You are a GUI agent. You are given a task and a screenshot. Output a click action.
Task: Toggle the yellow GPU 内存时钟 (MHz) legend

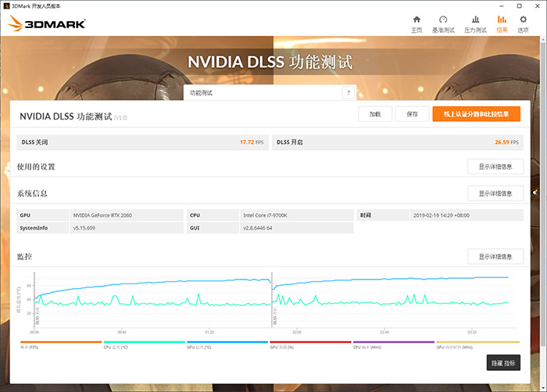[x=477, y=345]
